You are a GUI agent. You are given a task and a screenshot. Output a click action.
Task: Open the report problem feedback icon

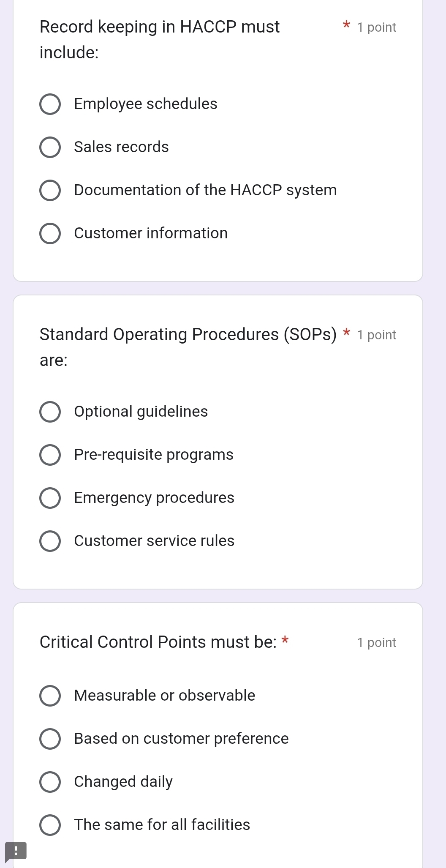tap(16, 851)
